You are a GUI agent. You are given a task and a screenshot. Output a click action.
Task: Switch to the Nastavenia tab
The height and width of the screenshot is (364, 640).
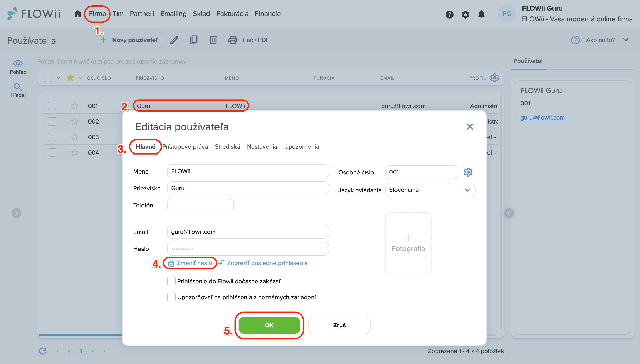tap(262, 146)
